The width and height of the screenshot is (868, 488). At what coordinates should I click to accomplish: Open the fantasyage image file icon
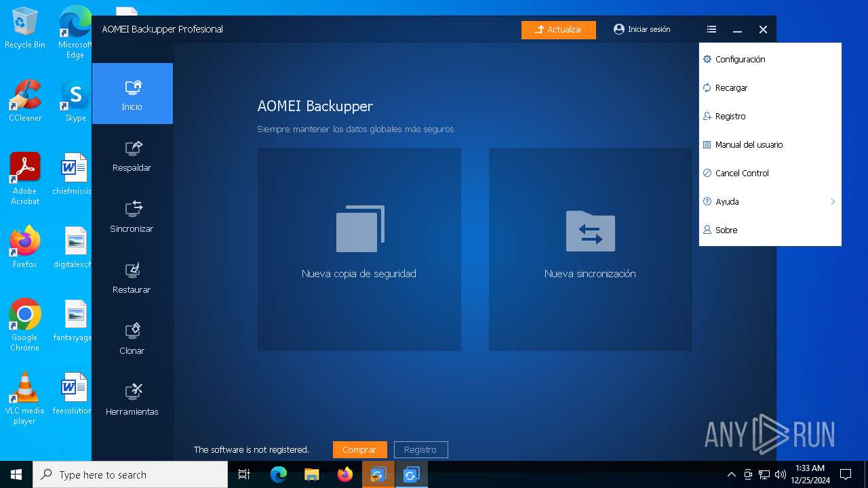point(73,321)
